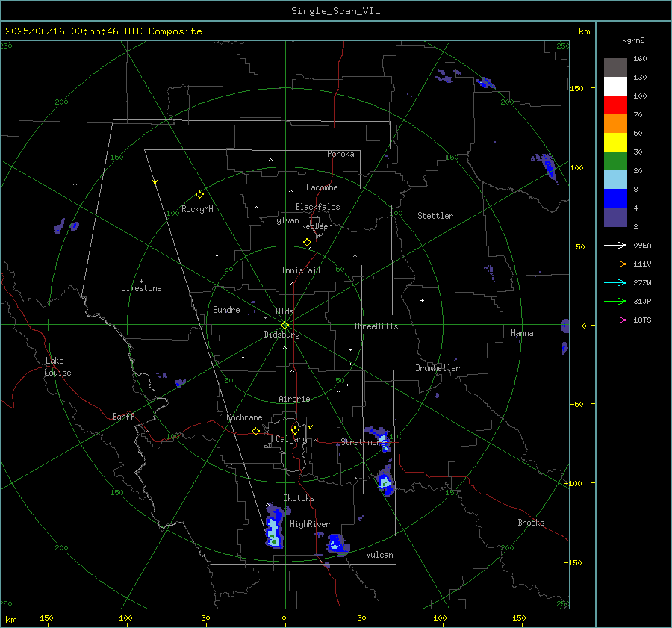Viewport: 672px width, 628px height.
Task: Click the Airdrie label
Action: click(294, 399)
